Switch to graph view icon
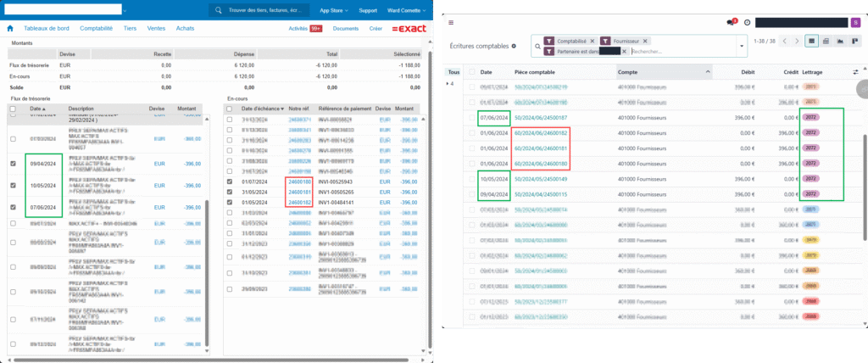This screenshot has width=868, height=363. (x=839, y=40)
